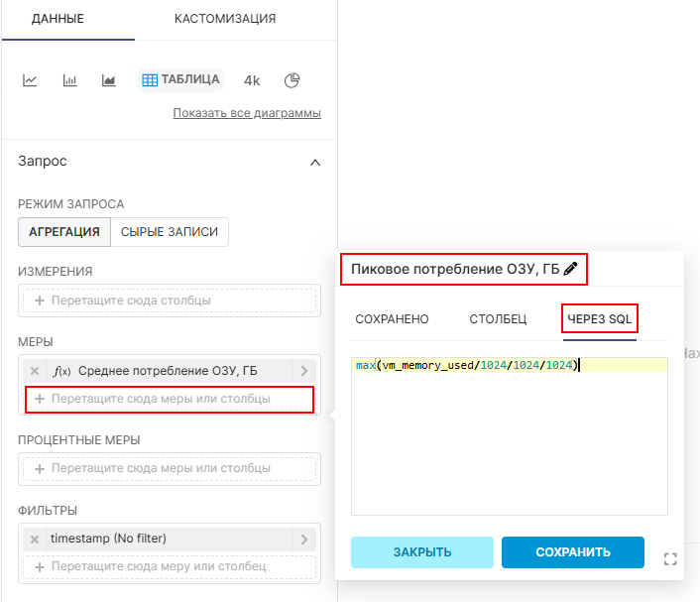Open the timestamp filter arrow

coord(304,540)
